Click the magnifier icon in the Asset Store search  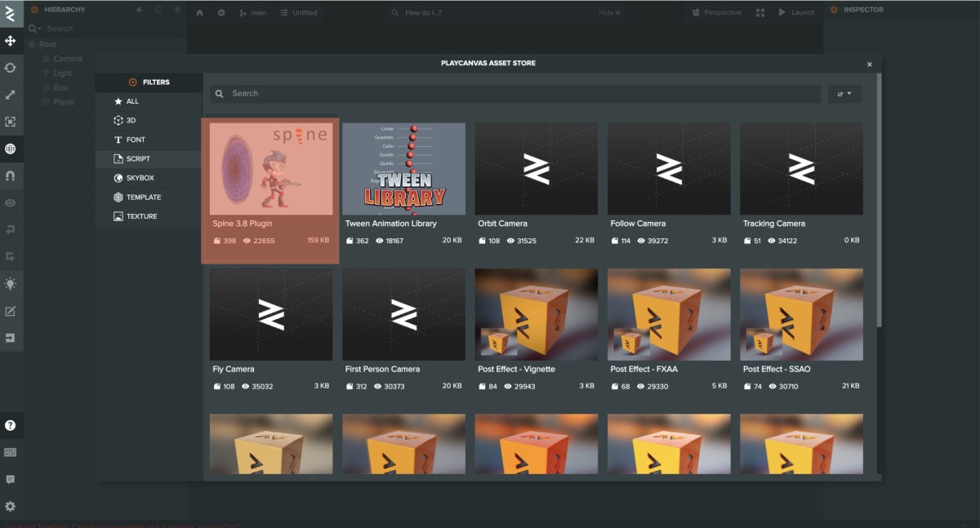(x=220, y=94)
